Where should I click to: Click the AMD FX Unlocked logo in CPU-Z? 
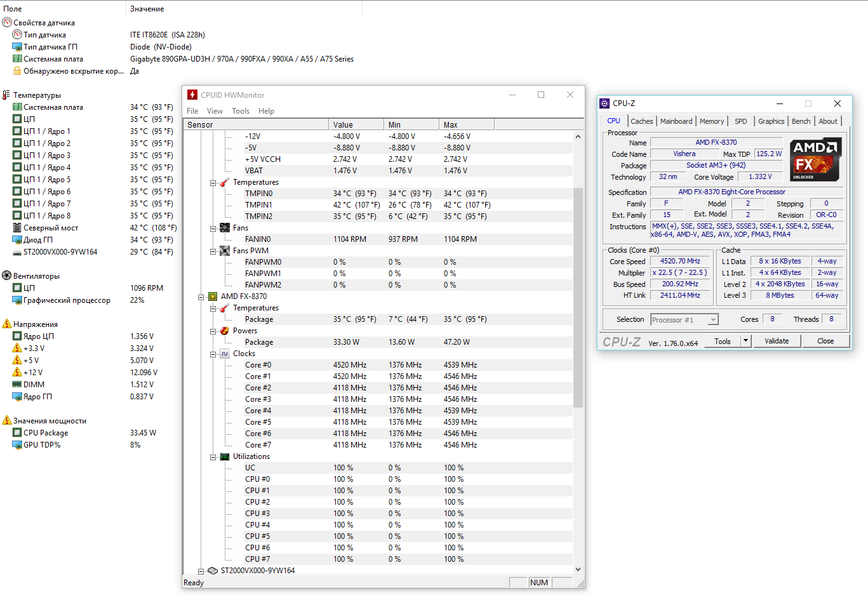816,159
